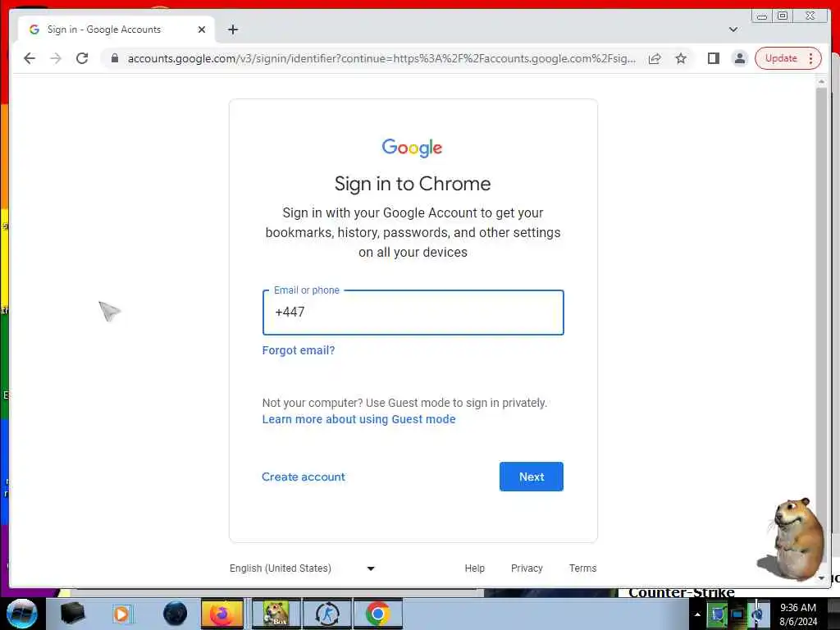This screenshot has height=630, width=840.
Task: Open the Chrome Update menu button
Action: [x=787, y=58]
